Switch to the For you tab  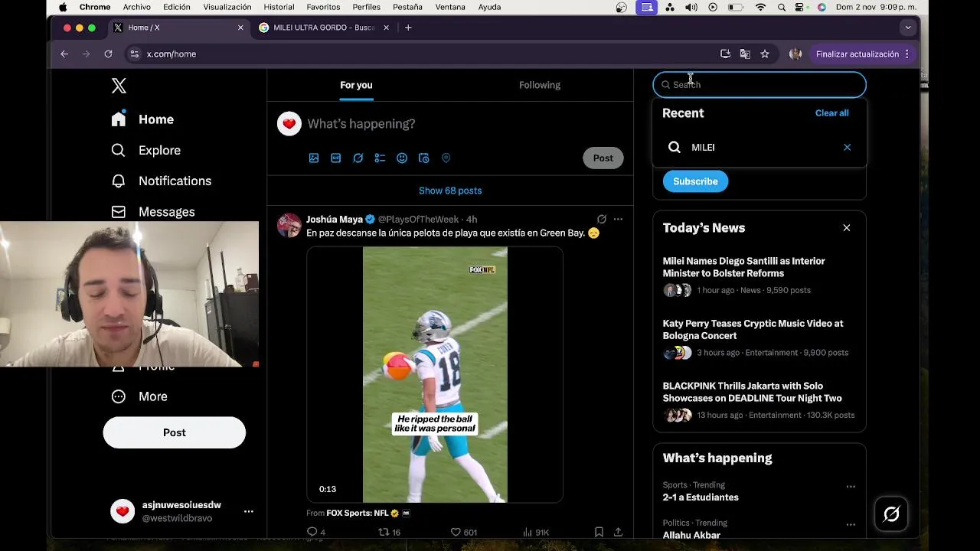(x=356, y=85)
